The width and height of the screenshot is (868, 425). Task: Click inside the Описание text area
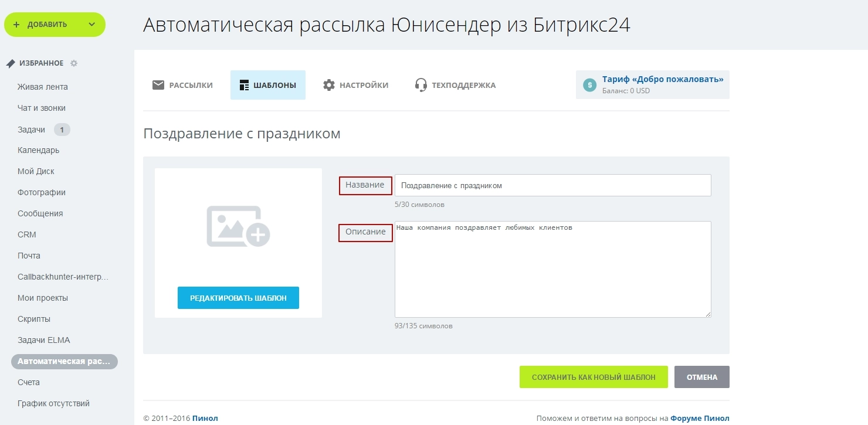pyautogui.click(x=552, y=270)
